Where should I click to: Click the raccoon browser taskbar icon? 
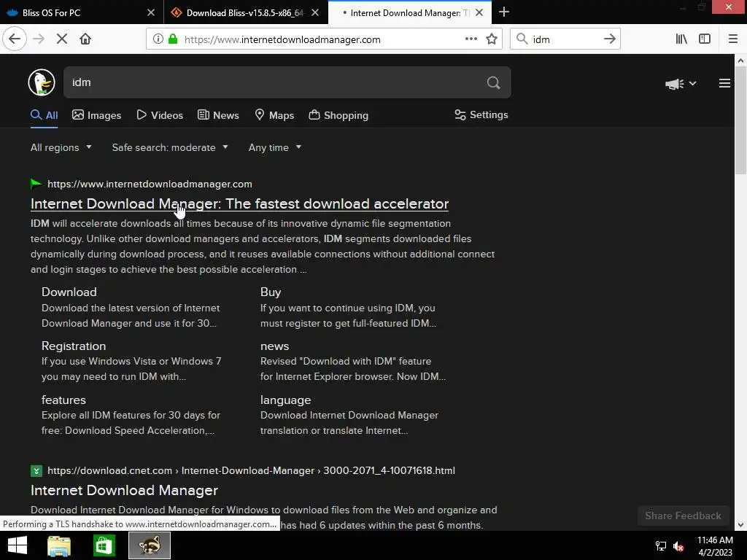(150, 545)
